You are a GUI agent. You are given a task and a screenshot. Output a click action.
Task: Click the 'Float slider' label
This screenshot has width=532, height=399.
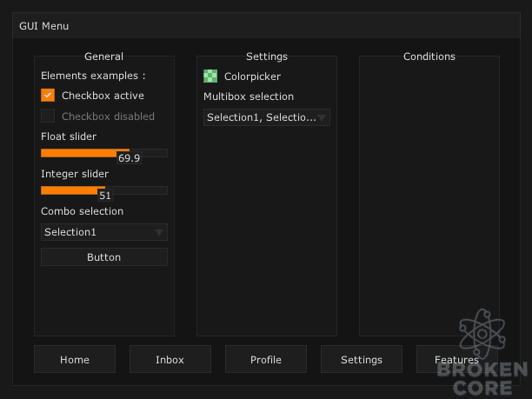(x=69, y=136)
